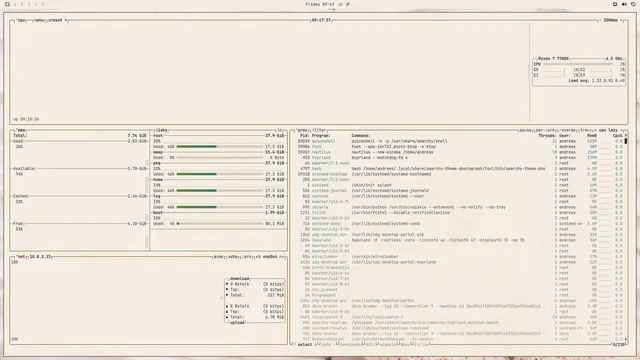Screen dimensions: 640x360
Task: Open the launcher icon on top bar
Action: point(7,4)
